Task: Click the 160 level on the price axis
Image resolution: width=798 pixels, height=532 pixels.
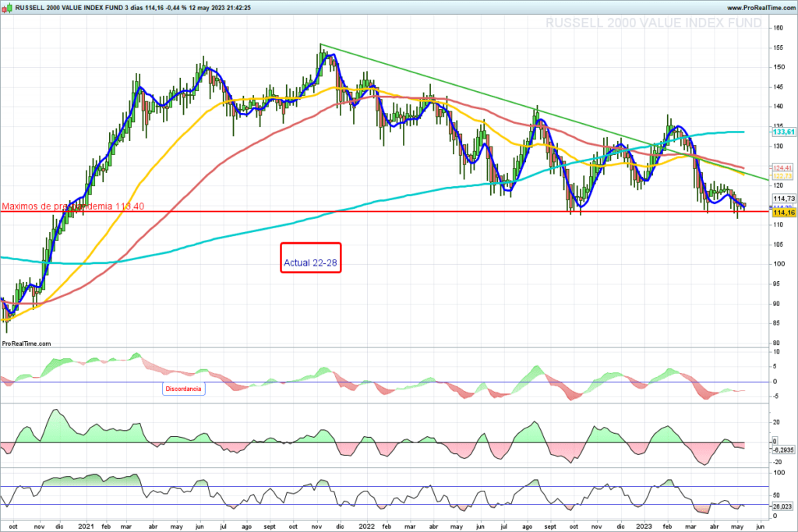Action: (x=779, y=28)
